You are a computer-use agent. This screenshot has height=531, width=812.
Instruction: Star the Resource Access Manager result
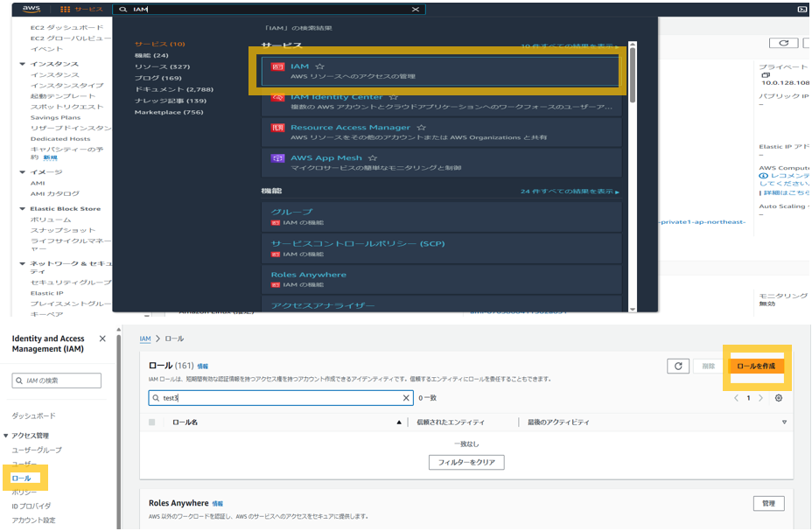[422, 128]
